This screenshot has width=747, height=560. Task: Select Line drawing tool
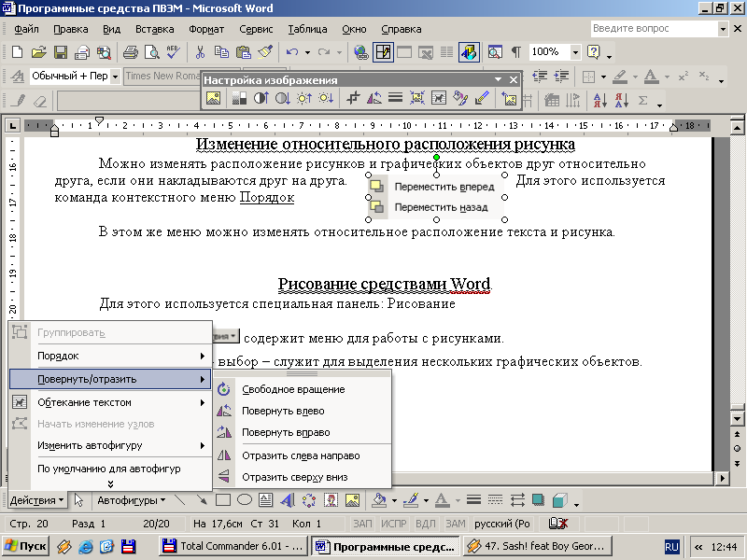point(180,500)
